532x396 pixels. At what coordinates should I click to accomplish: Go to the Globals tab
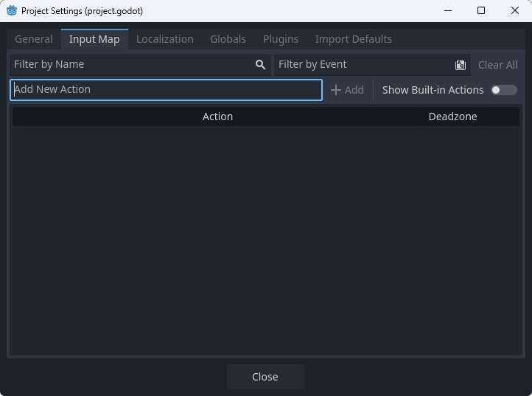228,39
